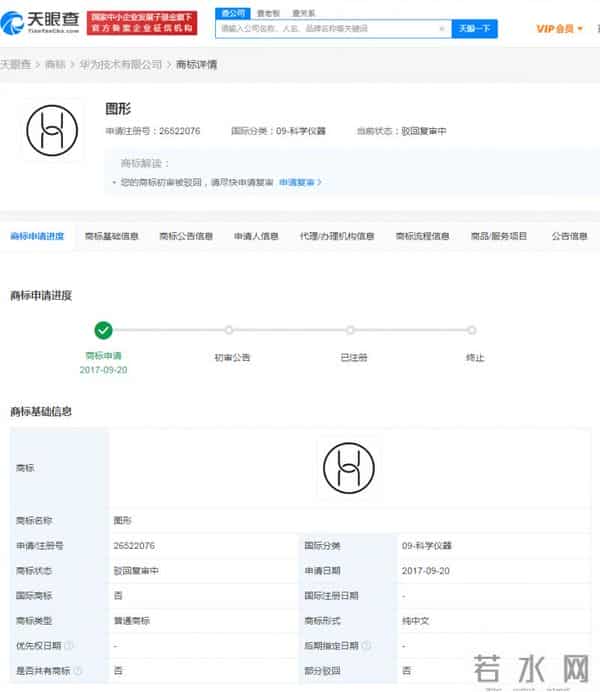This screenshot has height=692, width=600.
Task: Select the 查老板 search tab
Action: [268, 13]
